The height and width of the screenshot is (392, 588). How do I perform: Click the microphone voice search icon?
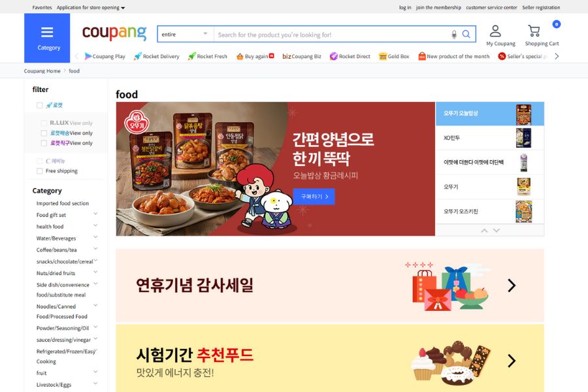click(x=454, y=35)
